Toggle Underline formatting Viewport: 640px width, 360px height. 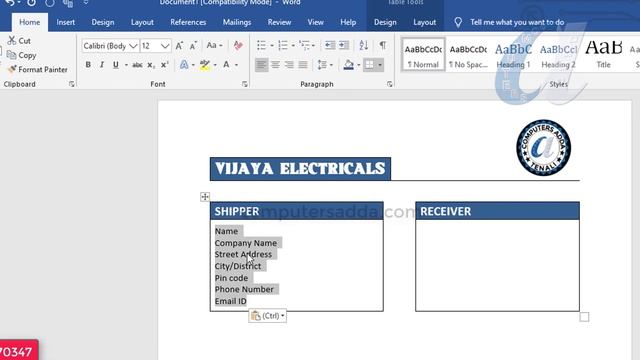click(116, 64)
